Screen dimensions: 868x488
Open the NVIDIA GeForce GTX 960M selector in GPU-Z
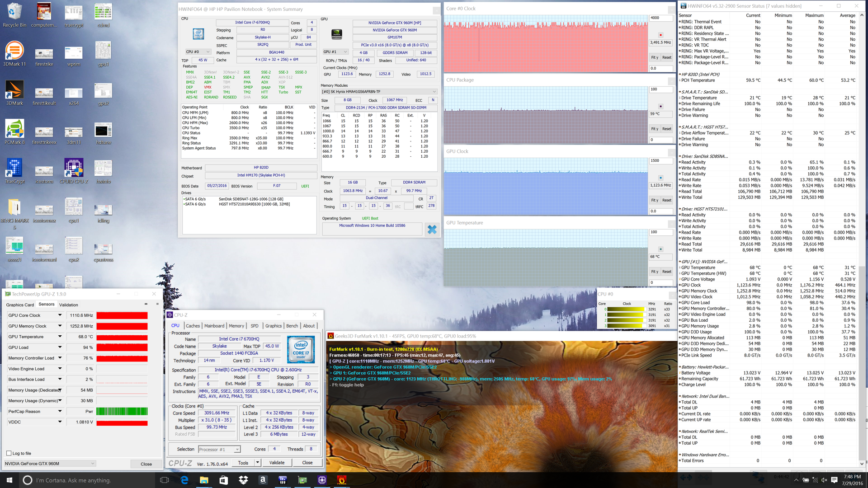pyautogui.click(x=50, y=464)
